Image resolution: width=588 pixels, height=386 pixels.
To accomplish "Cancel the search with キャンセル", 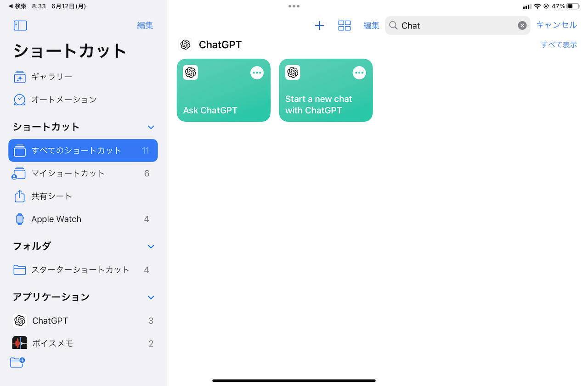I will [x=556, y=25].
